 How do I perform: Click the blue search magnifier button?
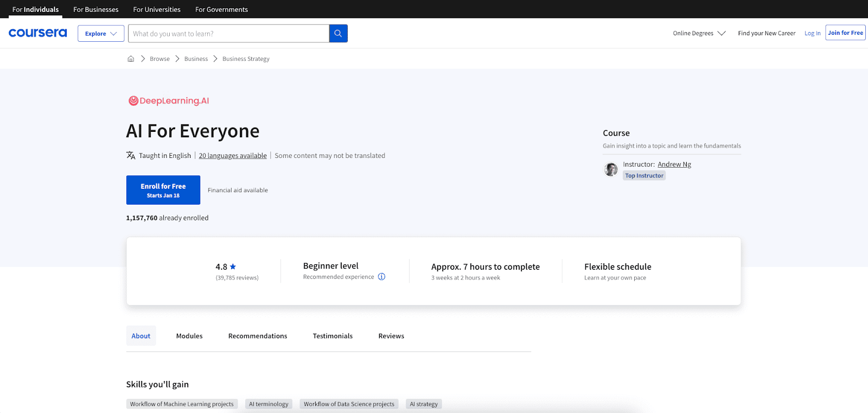click(338, 34)
